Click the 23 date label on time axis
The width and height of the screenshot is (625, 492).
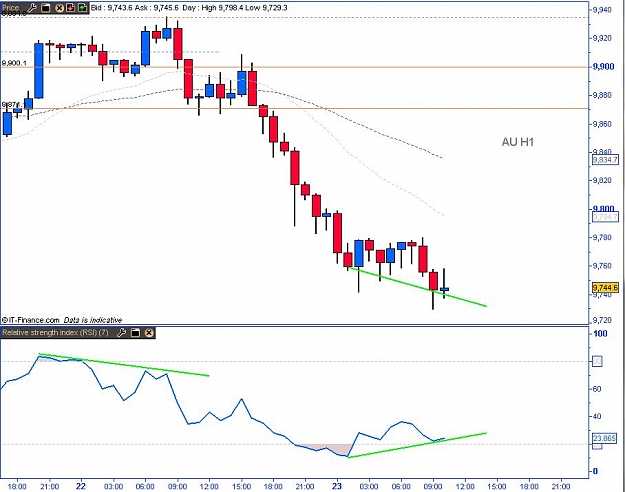337,486
